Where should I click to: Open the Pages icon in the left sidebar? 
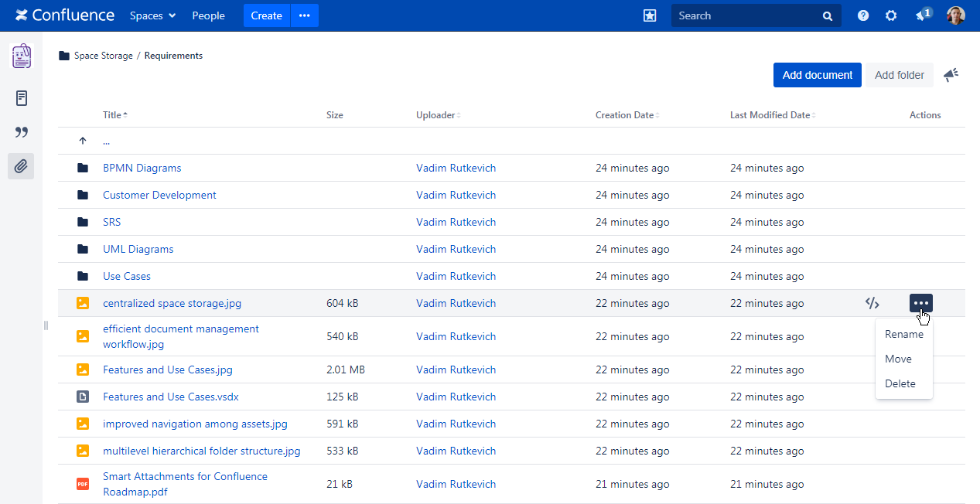click(22, 98)
